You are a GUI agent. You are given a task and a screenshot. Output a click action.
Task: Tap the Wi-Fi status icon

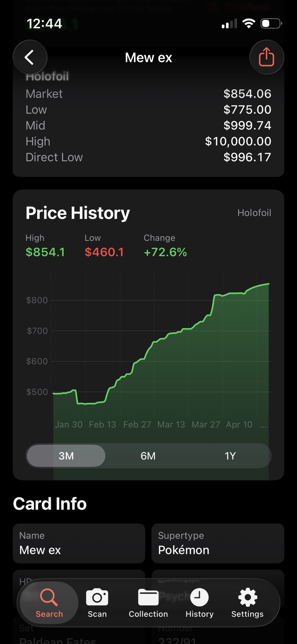click(249, 23)
